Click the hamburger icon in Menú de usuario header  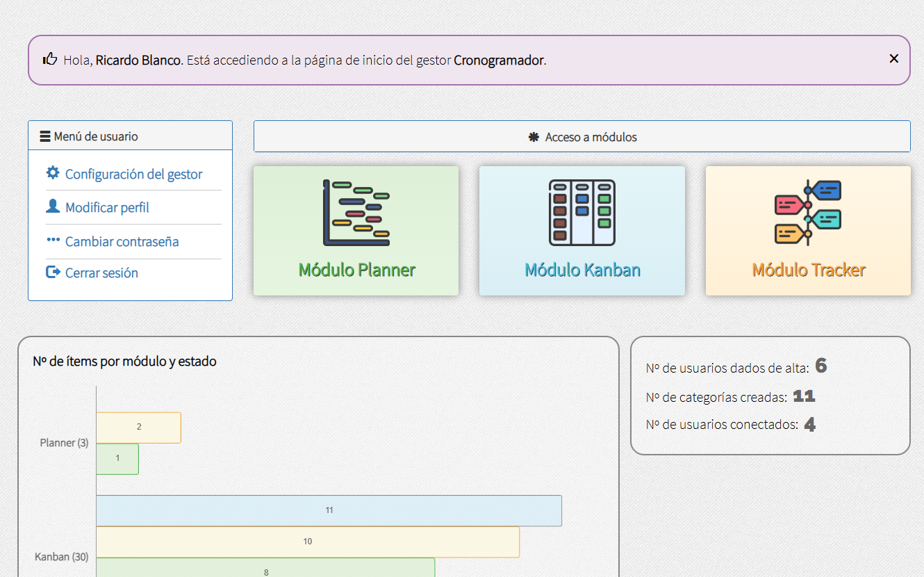pyautogui.click(x=45, y=136)
